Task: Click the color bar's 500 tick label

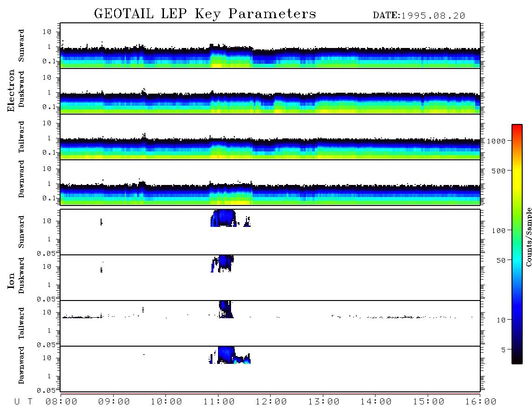Action: pyautogui.click(x=499, y=171)
